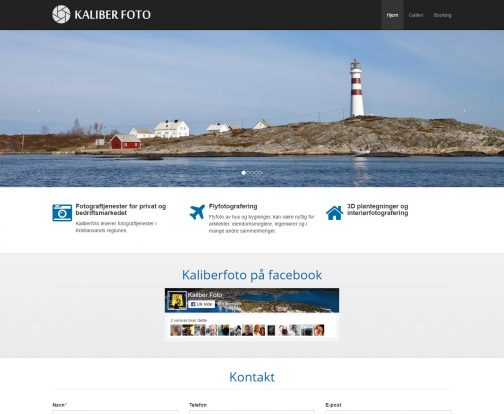Select the last slideshow indicator dot

(261, 173)
